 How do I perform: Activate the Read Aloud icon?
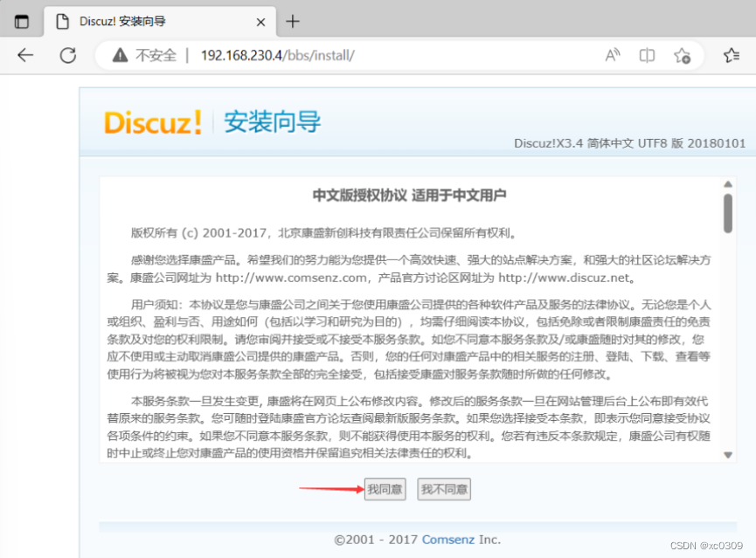pyautogui.click(x=613, y=55)
